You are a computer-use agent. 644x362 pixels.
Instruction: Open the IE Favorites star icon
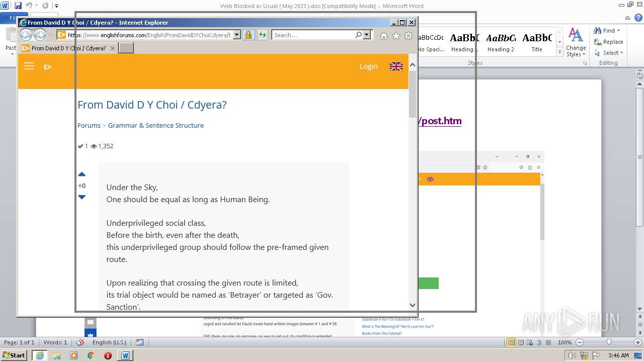(x=396, y=36)
